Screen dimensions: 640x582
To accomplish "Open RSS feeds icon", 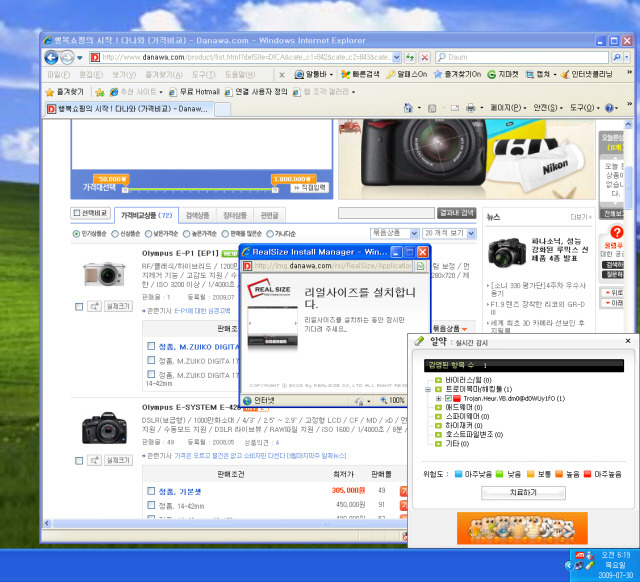I will coord(432,108).
